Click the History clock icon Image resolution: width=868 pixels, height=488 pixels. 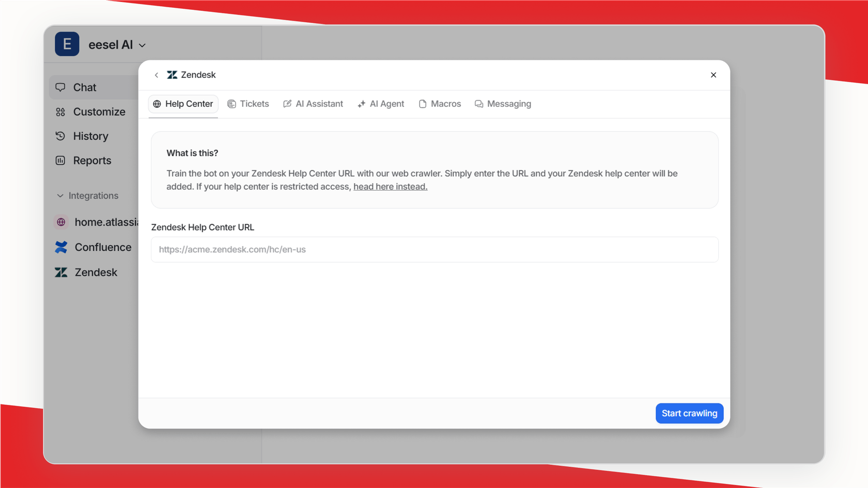pyautogui.click(x=60, y=136)
